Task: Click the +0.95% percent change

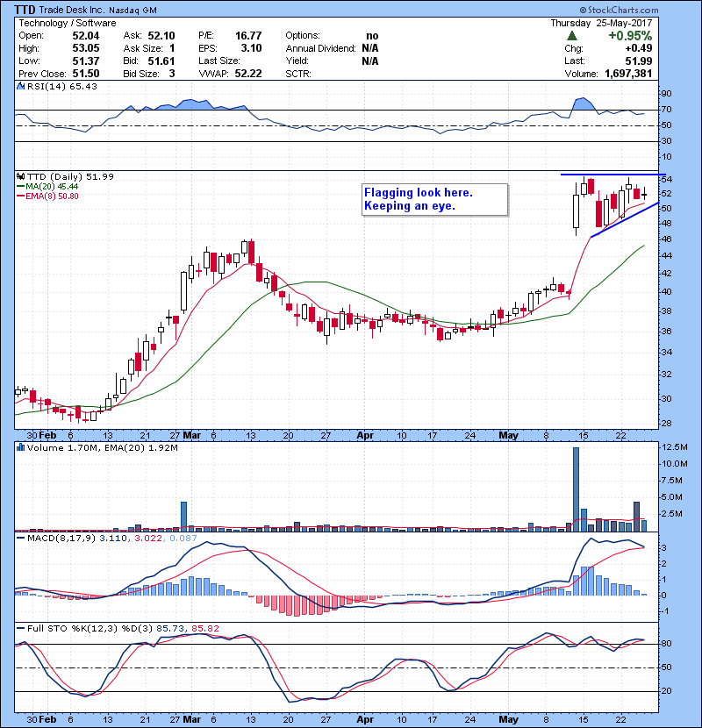Action: (x=630, y=36)
